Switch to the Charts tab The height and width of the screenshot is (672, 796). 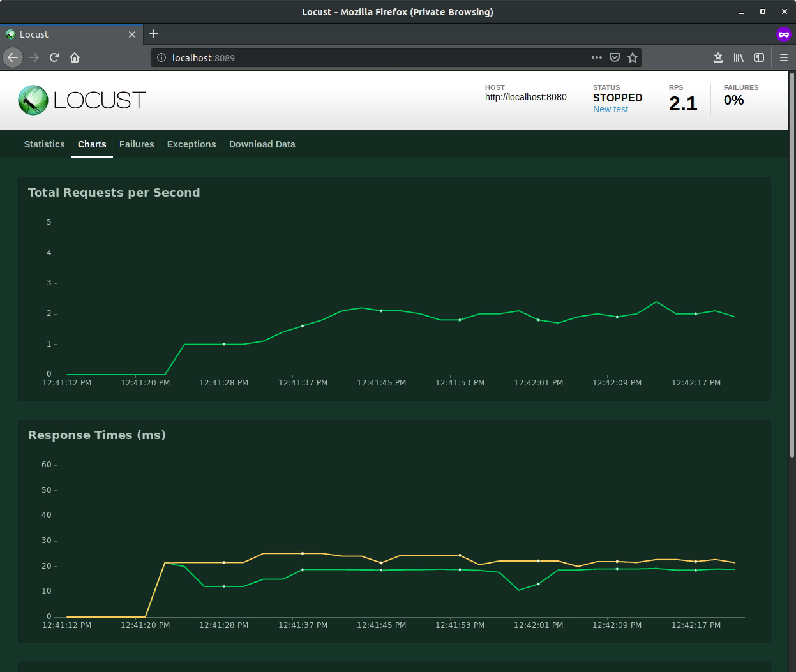click(92, 144)
